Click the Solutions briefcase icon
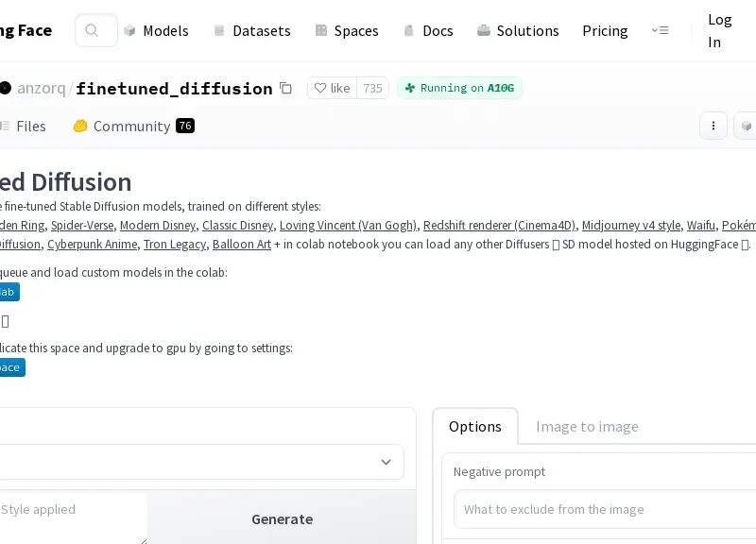 pyautogui.click(x=484, y=31)
